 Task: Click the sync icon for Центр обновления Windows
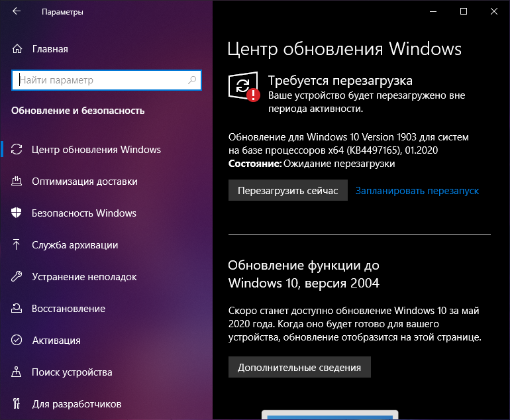coord(17,149)
